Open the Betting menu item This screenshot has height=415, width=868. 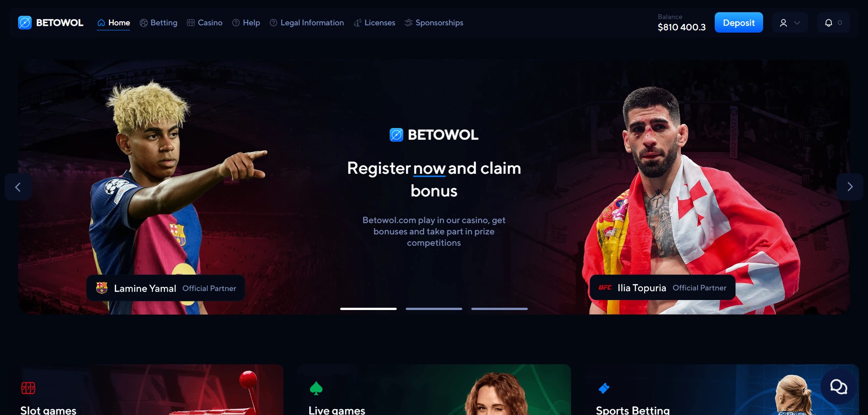click(158, 23)
